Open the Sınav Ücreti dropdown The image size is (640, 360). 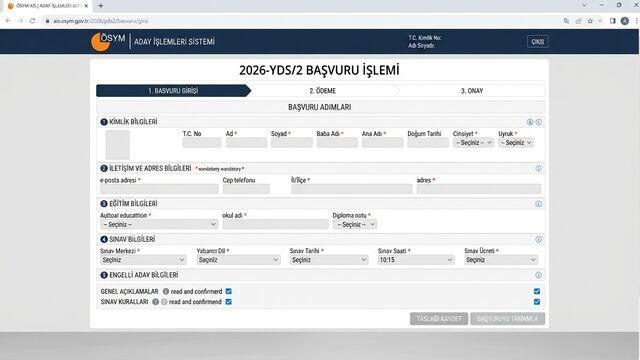pyautogui.click(x=501, y=260)
